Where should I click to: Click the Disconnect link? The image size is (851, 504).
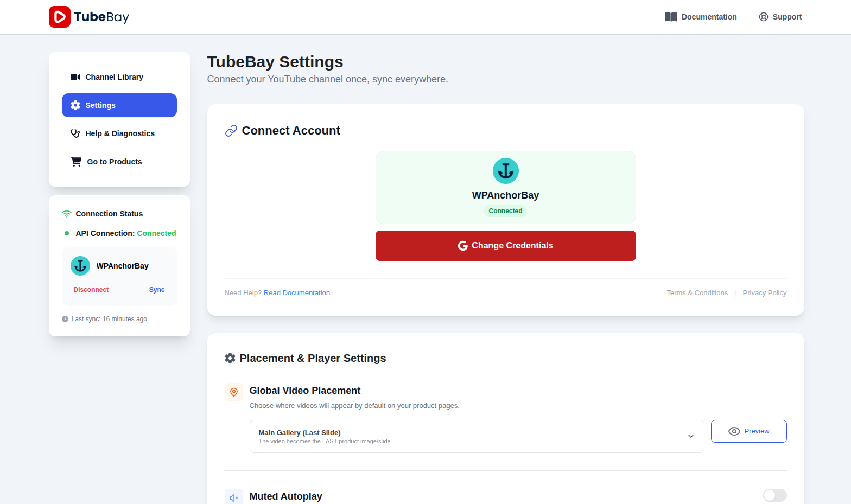(91, 290)
